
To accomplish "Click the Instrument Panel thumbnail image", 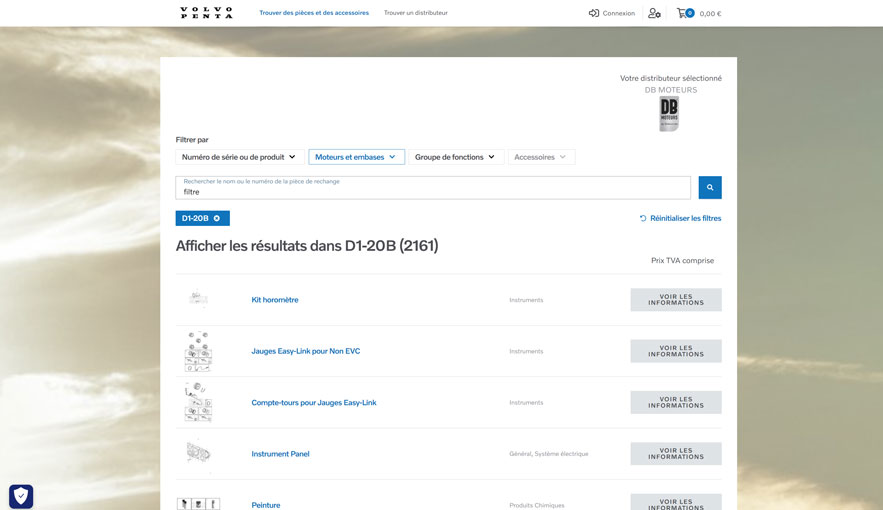I will click(198, 454).
